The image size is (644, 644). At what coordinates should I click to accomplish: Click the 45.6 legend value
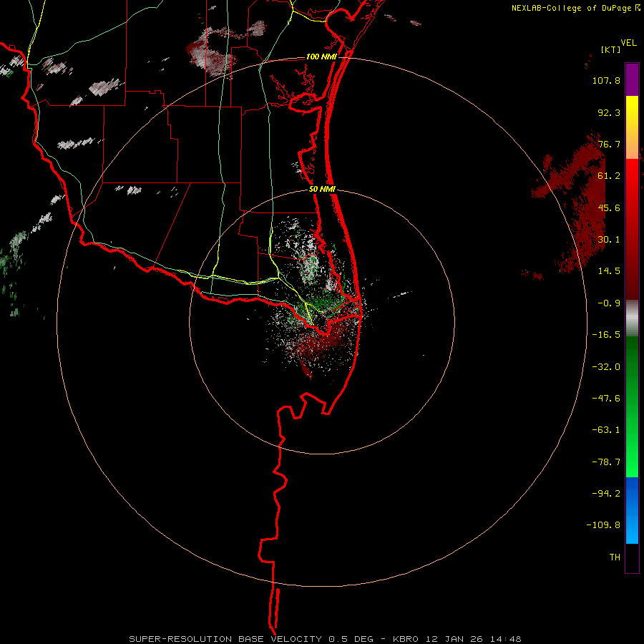click(x=609, y=208)
